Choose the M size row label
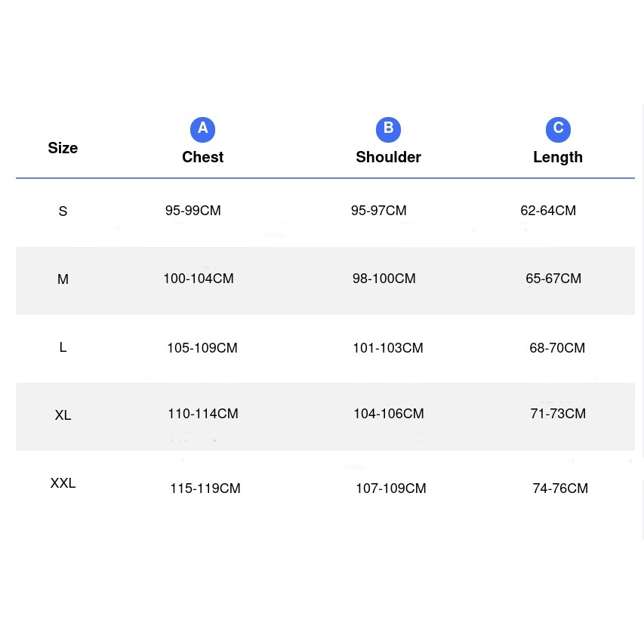The height and width of the screenshot is (644, 644). click(63, 279)
